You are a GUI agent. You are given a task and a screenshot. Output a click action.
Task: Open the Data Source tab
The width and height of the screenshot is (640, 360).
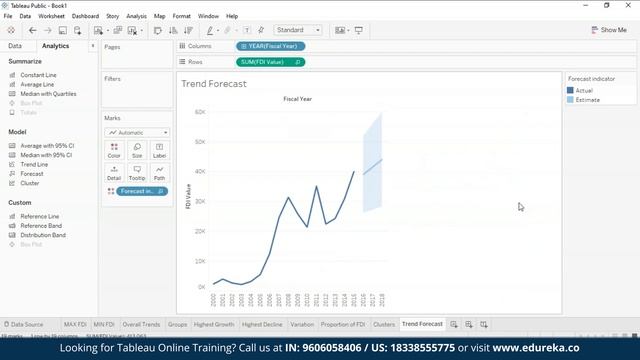(x=23, y=324)
